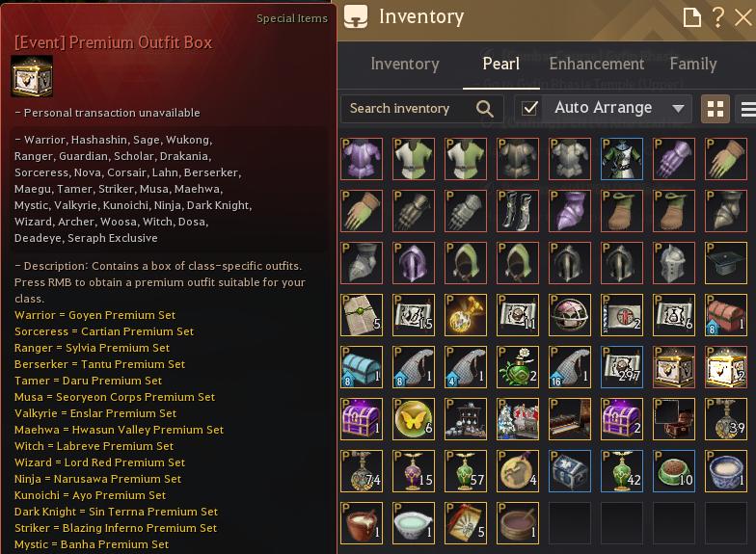756x554 pixels.
Task: Click the golden lamp pearl item
Action: (466, 315)
